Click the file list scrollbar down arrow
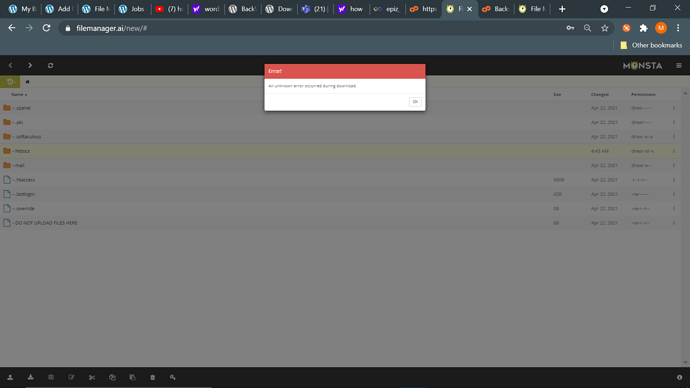Screen dimensions: 690x388 click(x=685, y=362)
